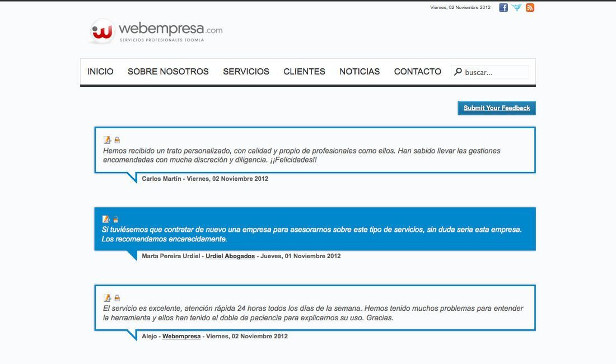Viewport: 616px width, 364px height.
Task: Click the author name Marta Pereira Urdiel
Action: (171, 256)
